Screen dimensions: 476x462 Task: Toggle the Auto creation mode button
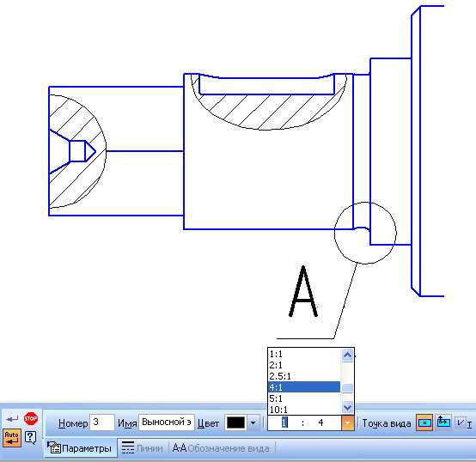coord(12,438)
